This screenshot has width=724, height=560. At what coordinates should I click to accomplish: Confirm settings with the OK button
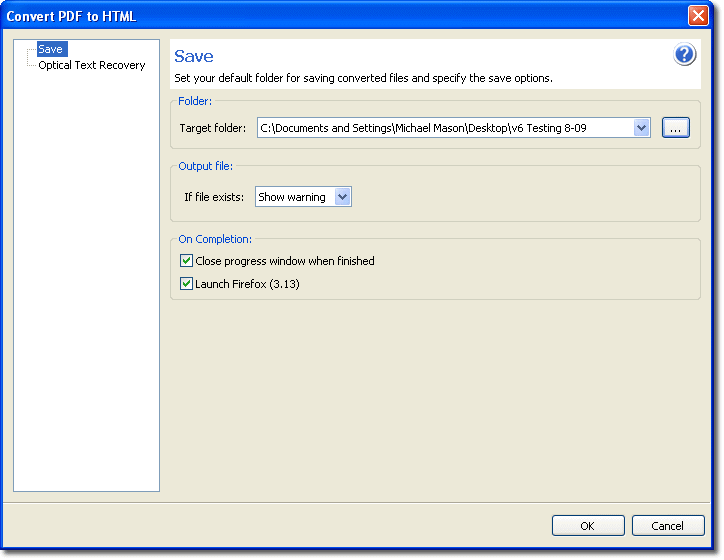[x=587, y=526]
